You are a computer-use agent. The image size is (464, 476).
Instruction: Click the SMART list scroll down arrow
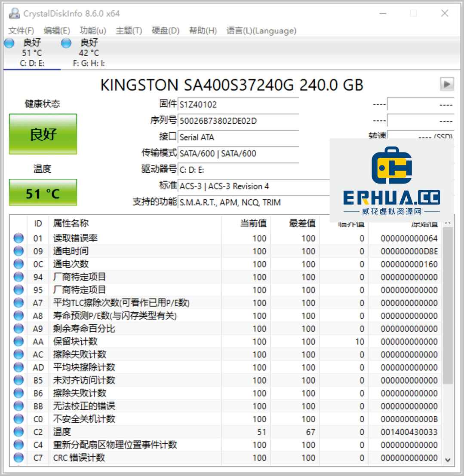tap(448, 460)
